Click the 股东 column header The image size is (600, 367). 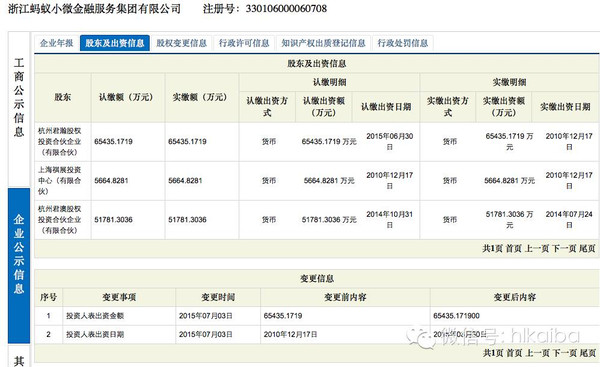click(63, 97)
